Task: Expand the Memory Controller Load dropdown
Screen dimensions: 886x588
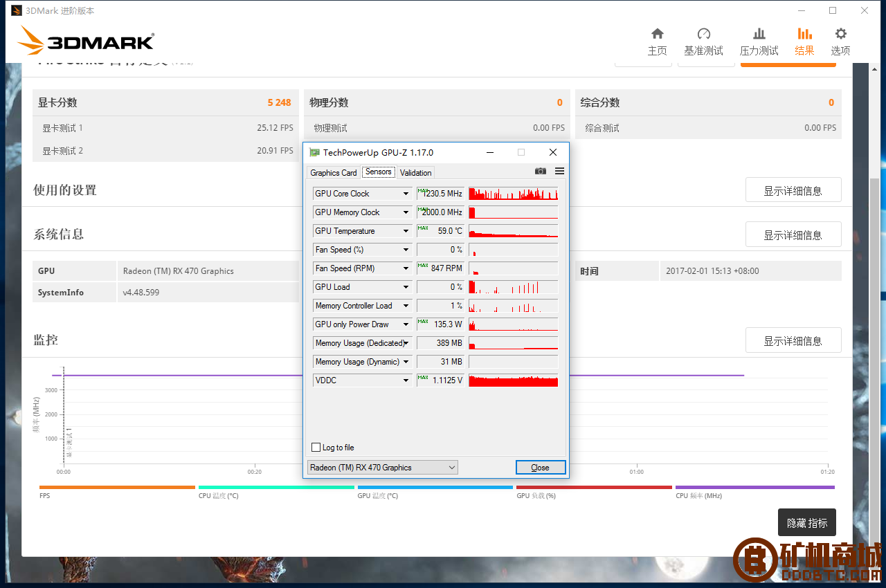Action: (406, 306)
